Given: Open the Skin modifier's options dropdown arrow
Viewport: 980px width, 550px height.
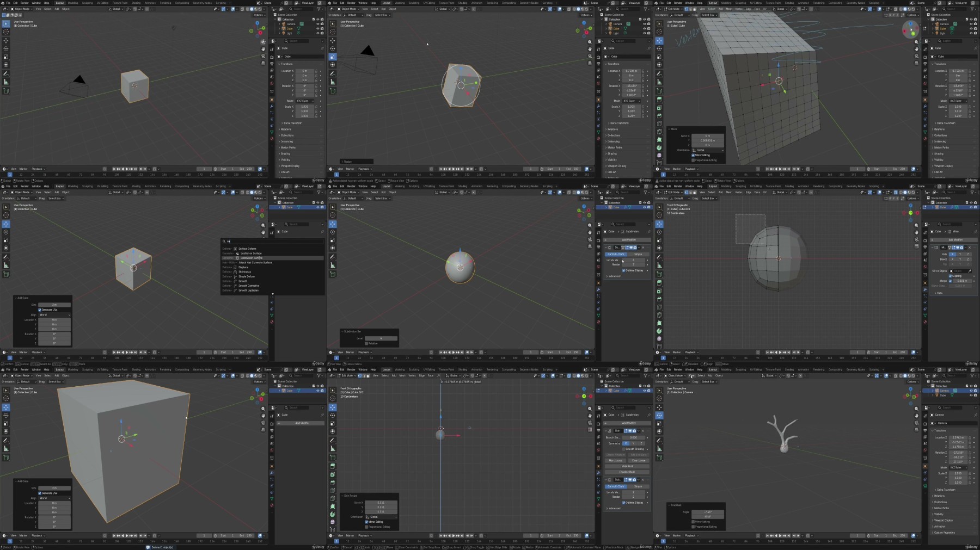Looking at the screenshot, I should (x=638, y=431).
